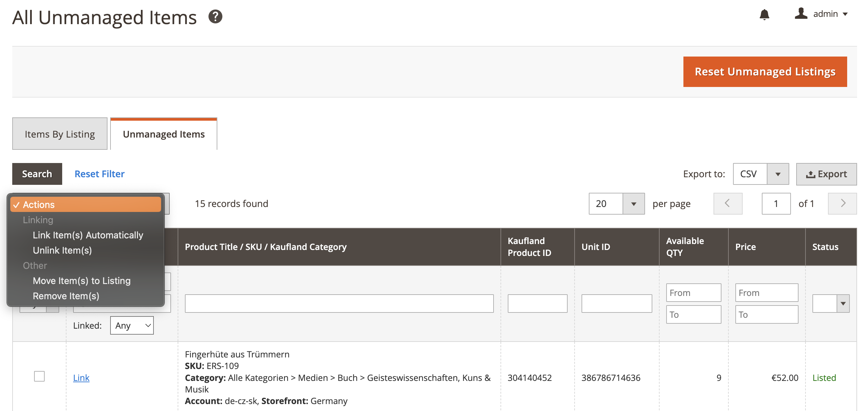This screenshot has width=868, height=411.
Task: Go to the previous page arrow
Action: [727, 203]
